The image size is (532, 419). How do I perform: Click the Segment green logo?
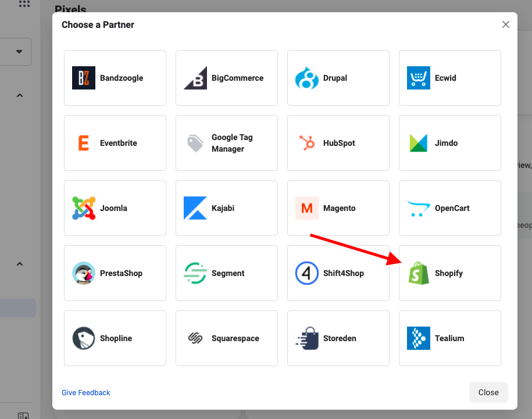pyautogui.click(x=195, y=273)
